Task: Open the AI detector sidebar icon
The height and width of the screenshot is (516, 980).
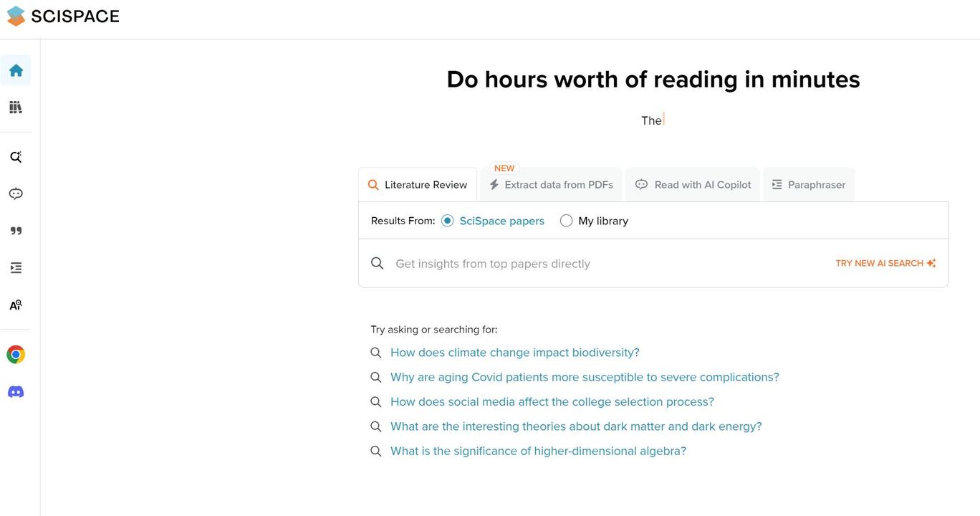Action: [16, 305]
